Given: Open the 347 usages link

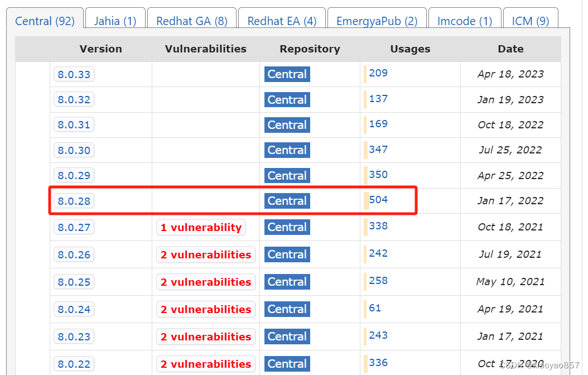Looking at the screenshot, I should [x=378, y=149].
